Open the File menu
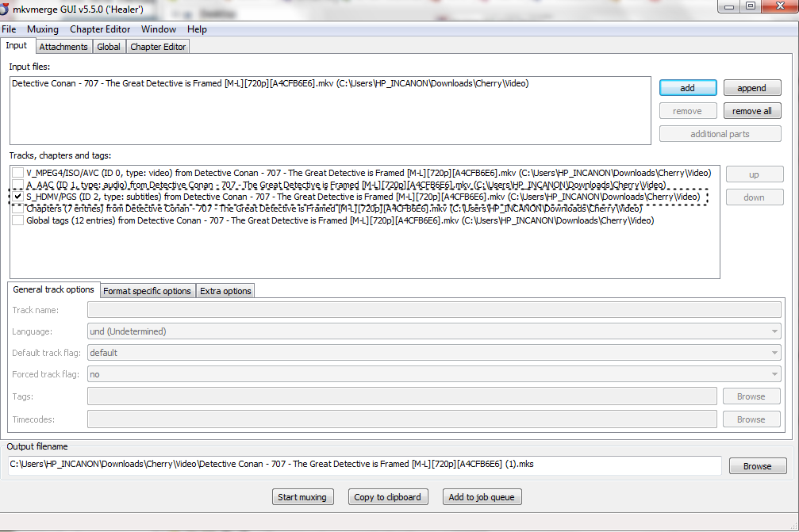799x532 pixels. [x=9, y=29]
